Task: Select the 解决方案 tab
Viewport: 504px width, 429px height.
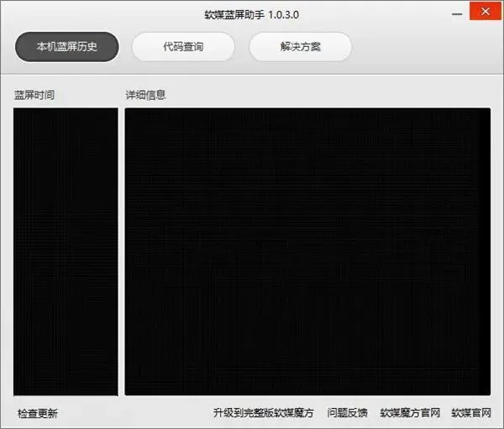Action: 300,47
